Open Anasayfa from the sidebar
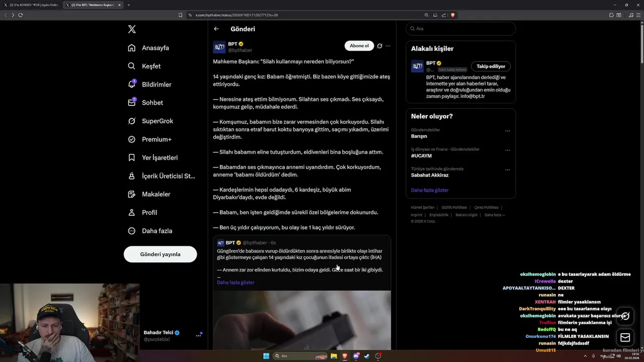The height and width of the screenshot is (362, 644). click(148, 48)
